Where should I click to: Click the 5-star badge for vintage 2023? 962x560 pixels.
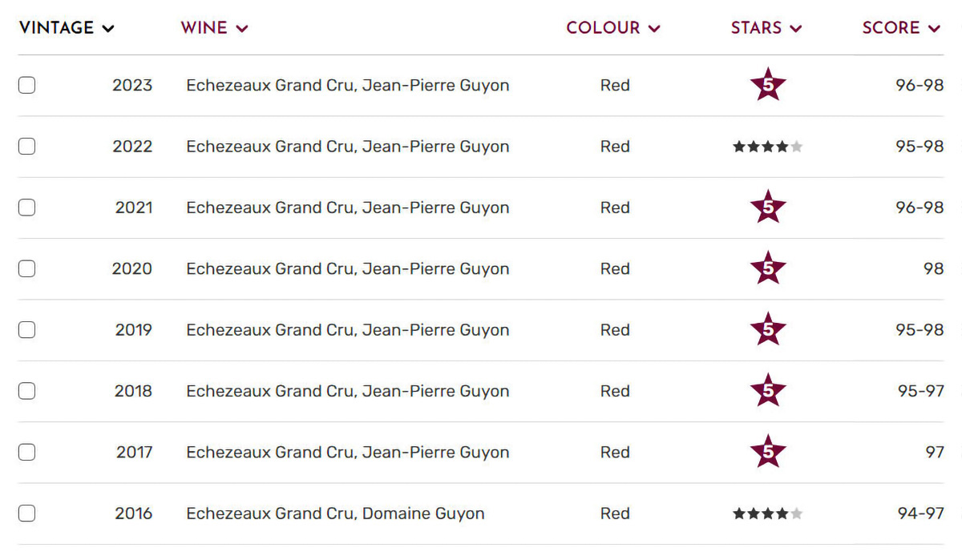coord(768,86)
